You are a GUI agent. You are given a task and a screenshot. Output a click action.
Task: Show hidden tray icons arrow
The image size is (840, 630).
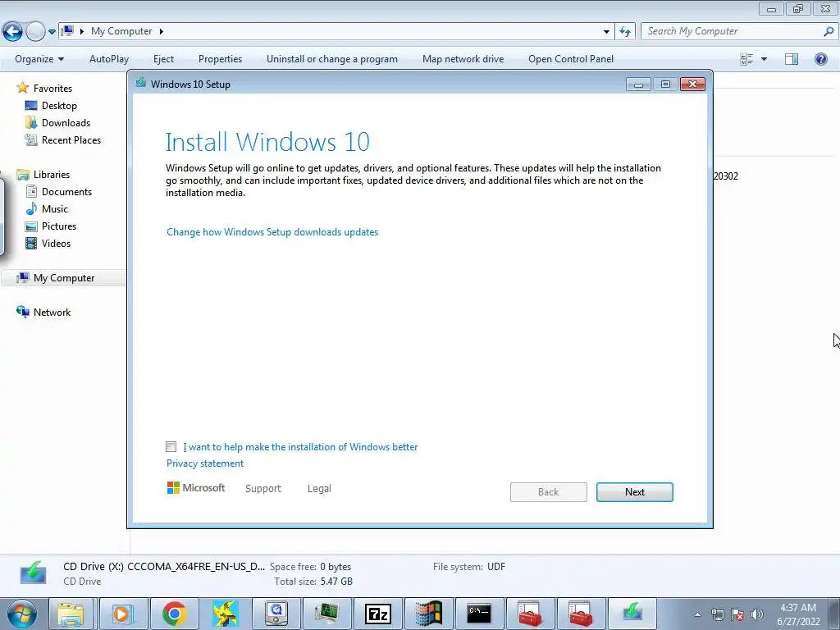pos(697,614)
